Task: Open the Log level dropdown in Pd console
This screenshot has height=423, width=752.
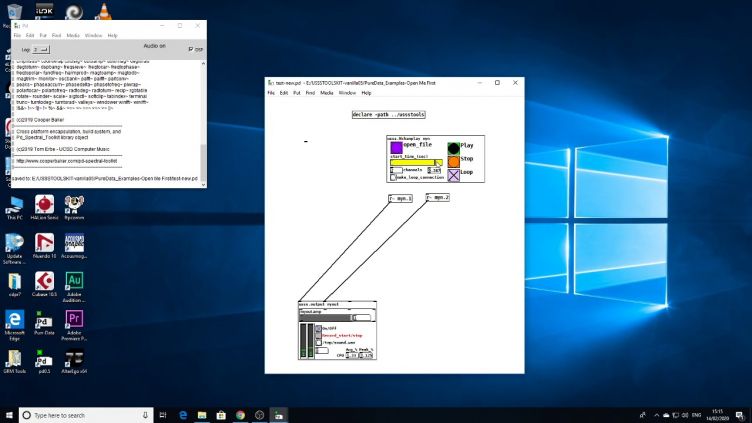Action: point(41,49)
